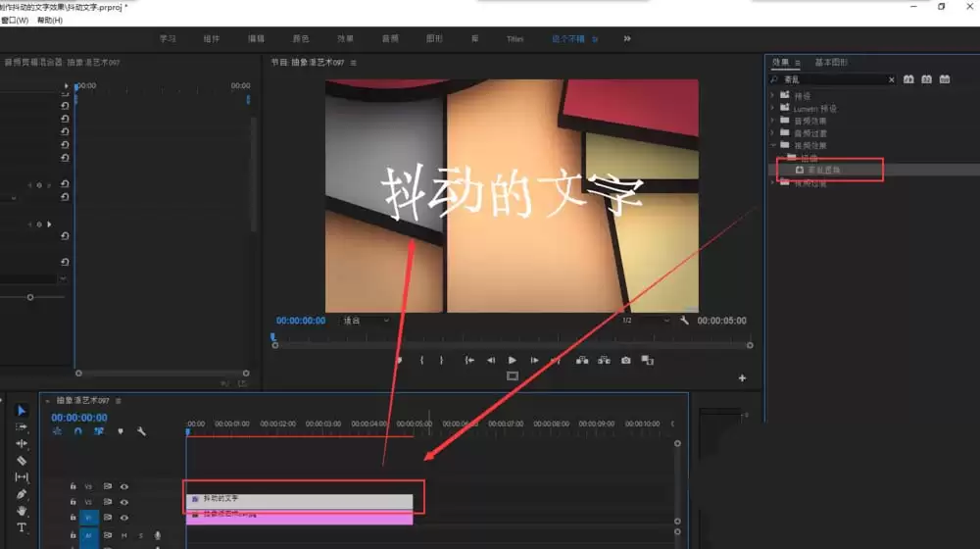Screen dimensions: 980x549
Task: Open timeline display settings wrench
Action: pyautogui.click(x=142, y=431)
